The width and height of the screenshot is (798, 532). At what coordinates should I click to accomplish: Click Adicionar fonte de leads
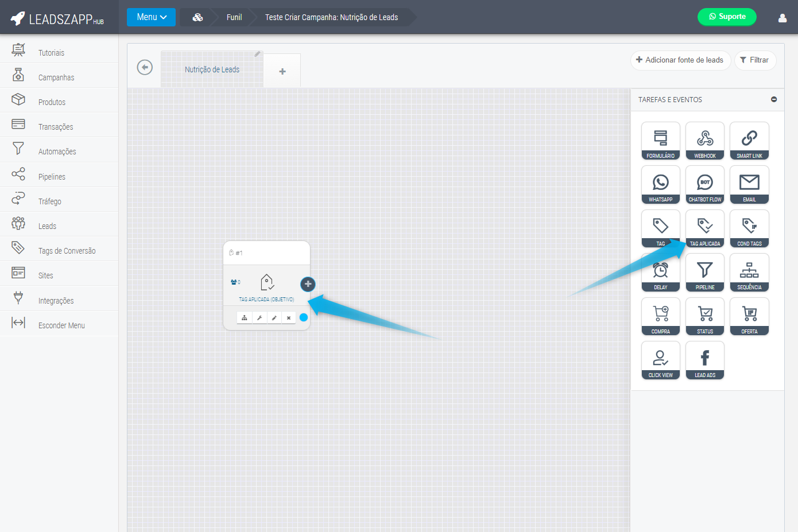[x=680, y=60]
